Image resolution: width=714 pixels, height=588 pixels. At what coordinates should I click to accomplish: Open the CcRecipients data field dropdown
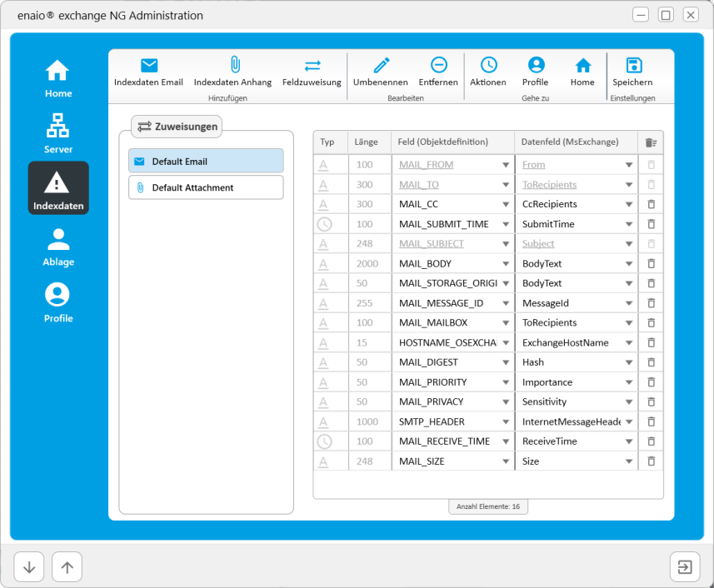pyautogui.click(x=629, y=205)
